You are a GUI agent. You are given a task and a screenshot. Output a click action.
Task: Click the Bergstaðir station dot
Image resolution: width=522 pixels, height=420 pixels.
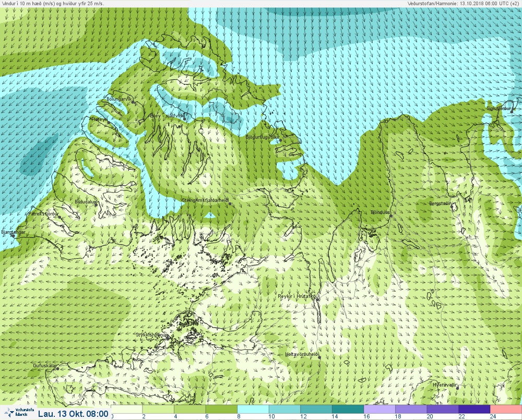click(x=452, y=206)
